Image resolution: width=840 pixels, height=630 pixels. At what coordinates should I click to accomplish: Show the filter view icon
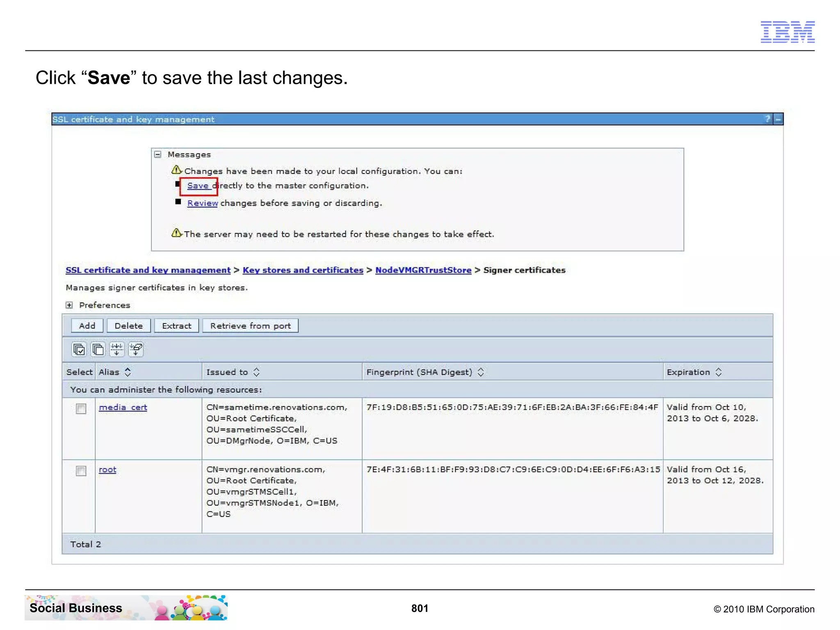coord(116,349)
